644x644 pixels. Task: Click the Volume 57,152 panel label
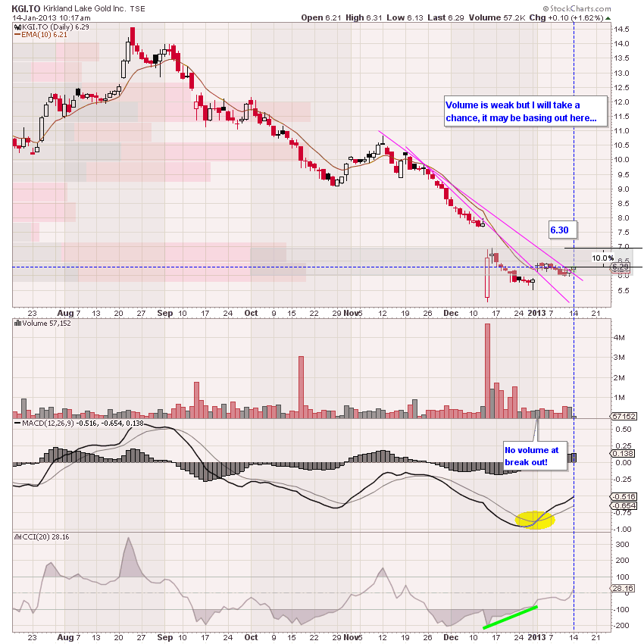(46, 324)
